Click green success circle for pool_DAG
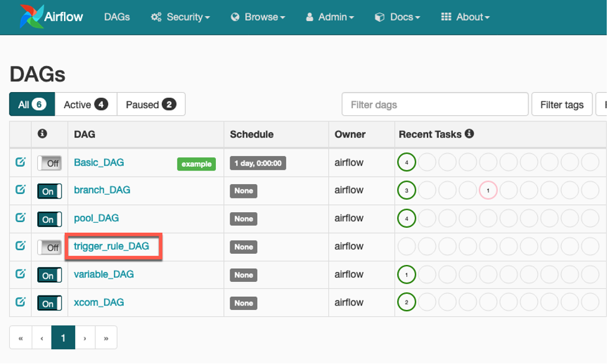 (406, 218)
